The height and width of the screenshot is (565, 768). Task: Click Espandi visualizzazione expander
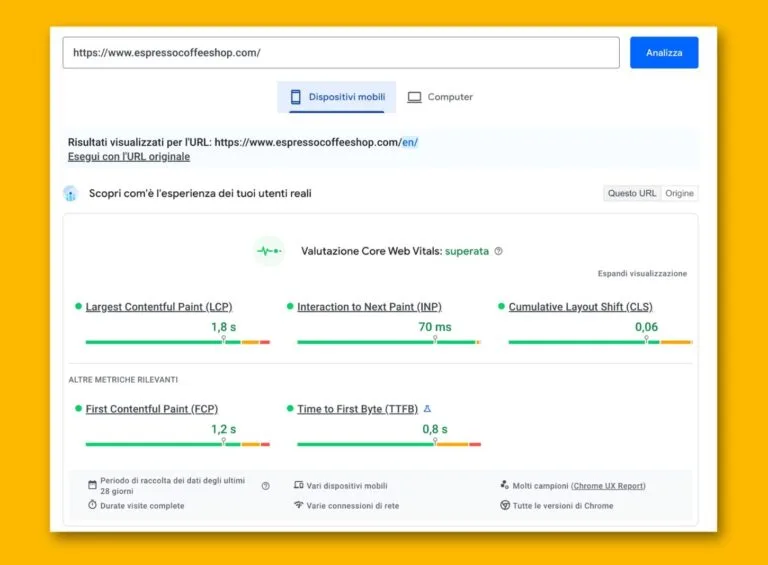click(x=642, y=273)
